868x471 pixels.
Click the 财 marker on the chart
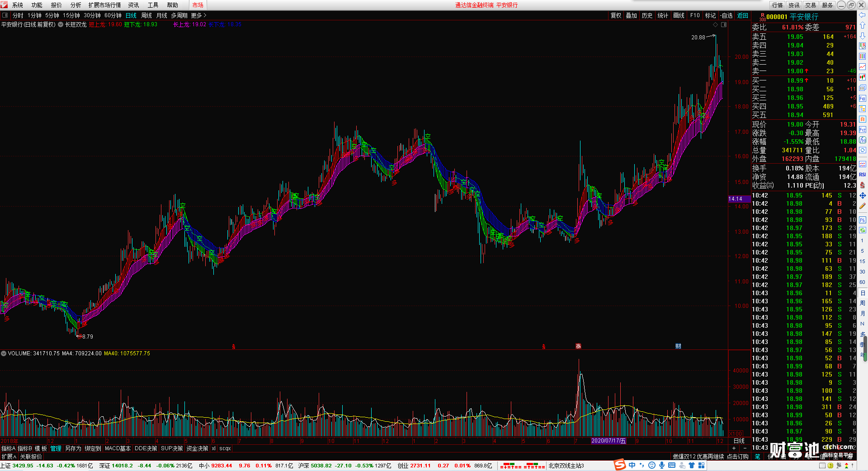(678, 346)
